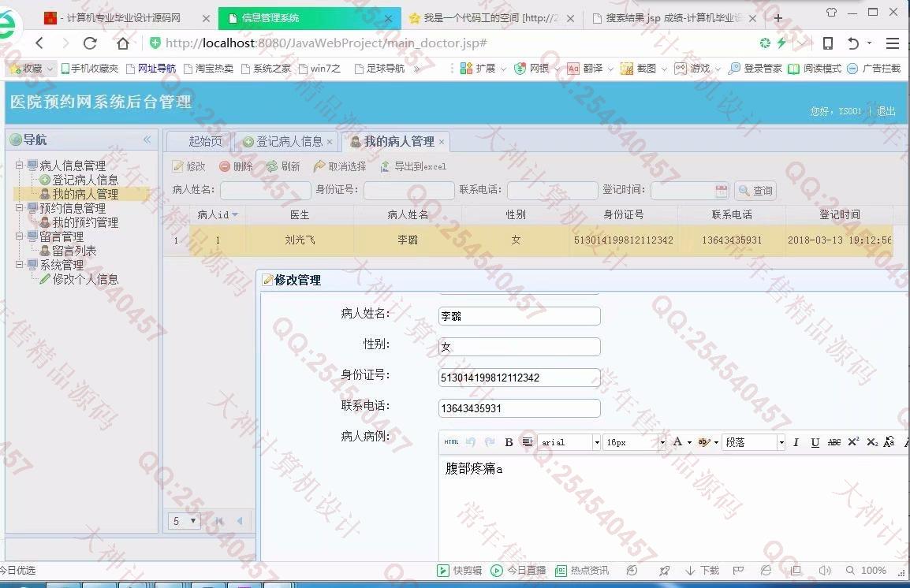This screenshot has height=588, width=910.
Task: Toggle italic formatting in the editor
Action: 796,442
